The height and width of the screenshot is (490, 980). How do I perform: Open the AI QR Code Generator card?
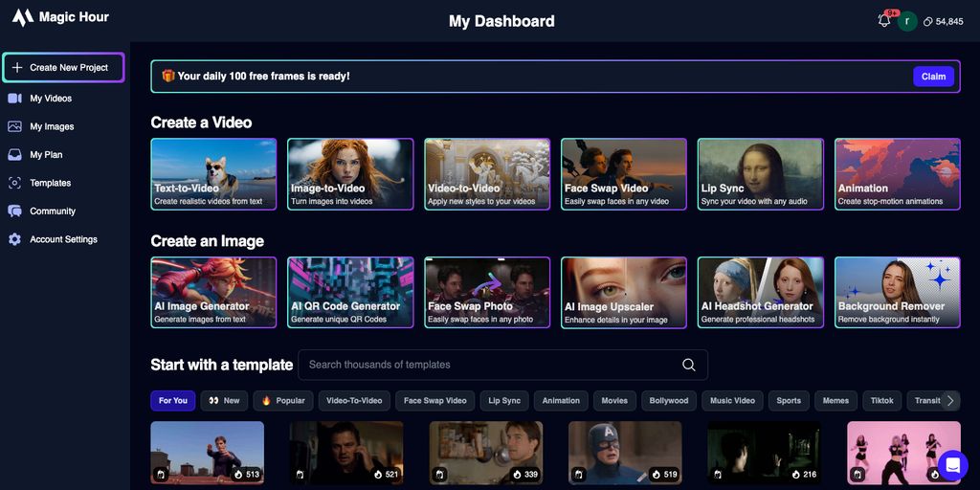350,292
